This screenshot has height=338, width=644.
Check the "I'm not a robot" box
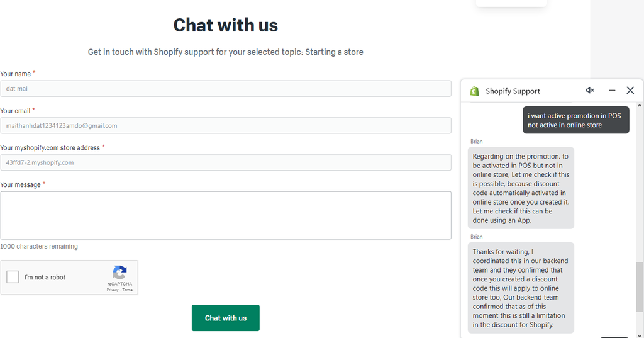click(x=13, y=278)
